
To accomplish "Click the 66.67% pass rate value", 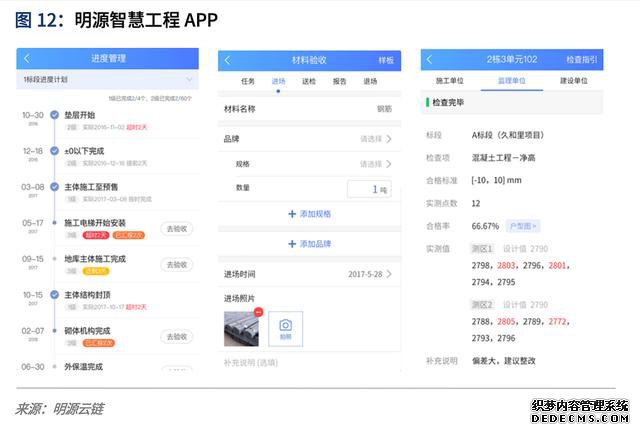I will tap(485, 226).
